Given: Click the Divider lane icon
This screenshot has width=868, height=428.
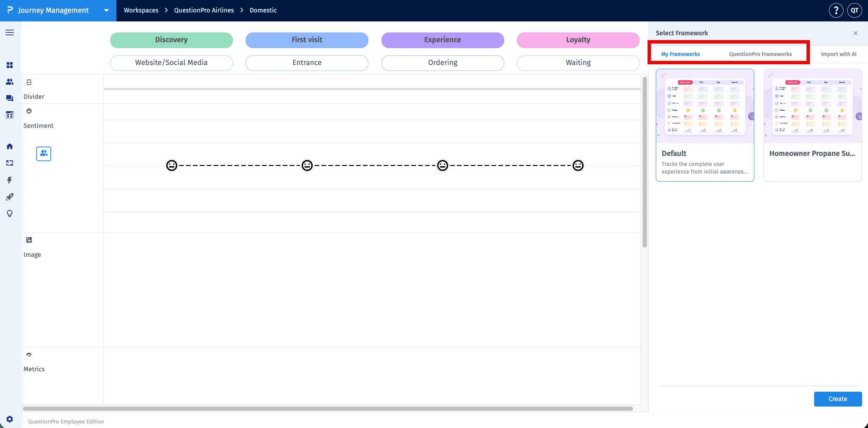Looking at the screenshot, I should point(29,82).
